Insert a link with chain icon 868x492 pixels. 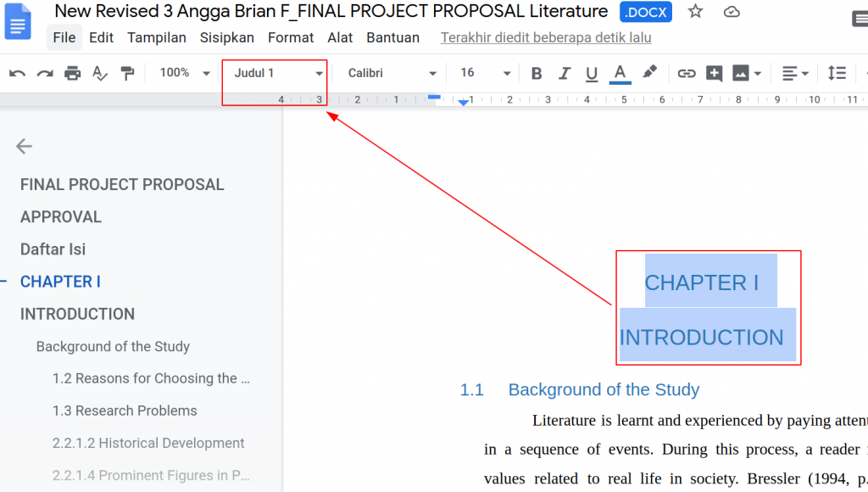[687, 74]
